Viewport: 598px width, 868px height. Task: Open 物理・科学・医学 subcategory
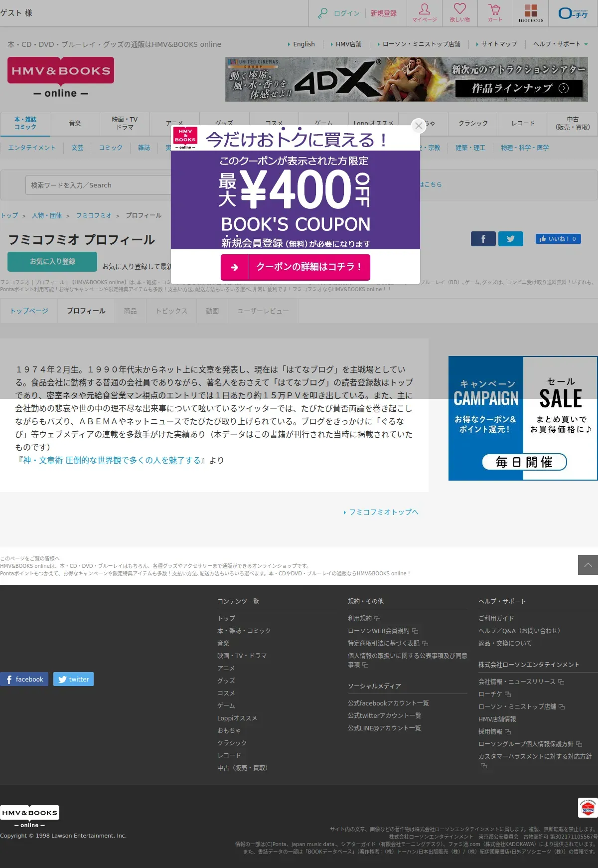(x=525, y=148)
